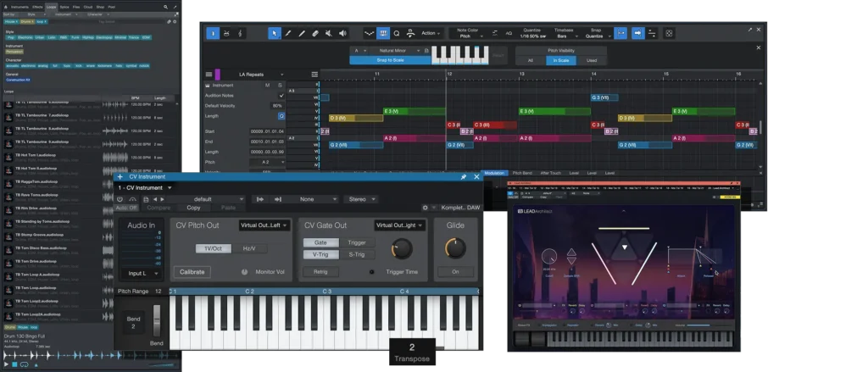
Task: Select the Arrow tool in editor toolbar
Action: (x=275, y=33)
